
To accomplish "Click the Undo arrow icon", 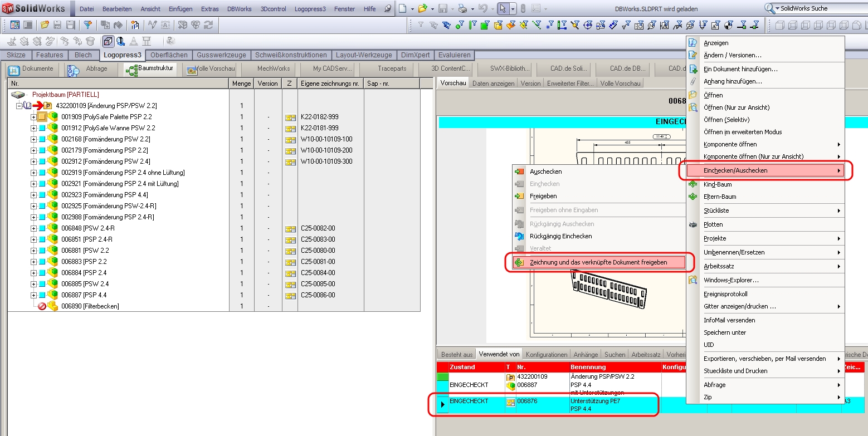I will (482, 8).
